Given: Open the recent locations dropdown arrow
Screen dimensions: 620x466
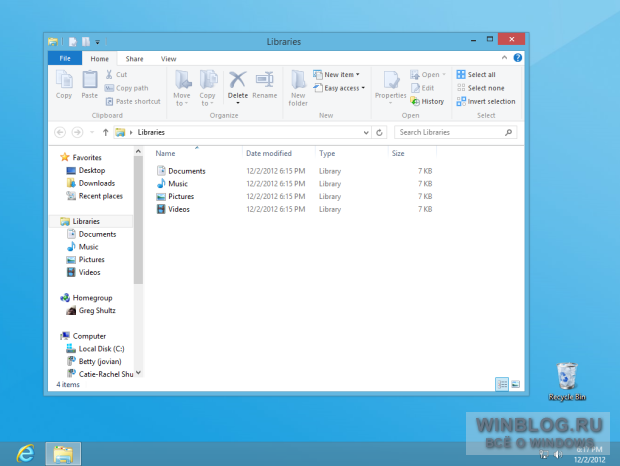Looking at the screenshot, I should coord(92,132).
